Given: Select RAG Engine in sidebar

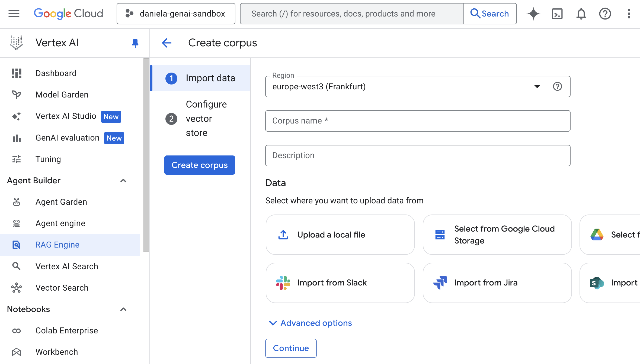Looking at the screenshot, I should [x=70, y=245].
